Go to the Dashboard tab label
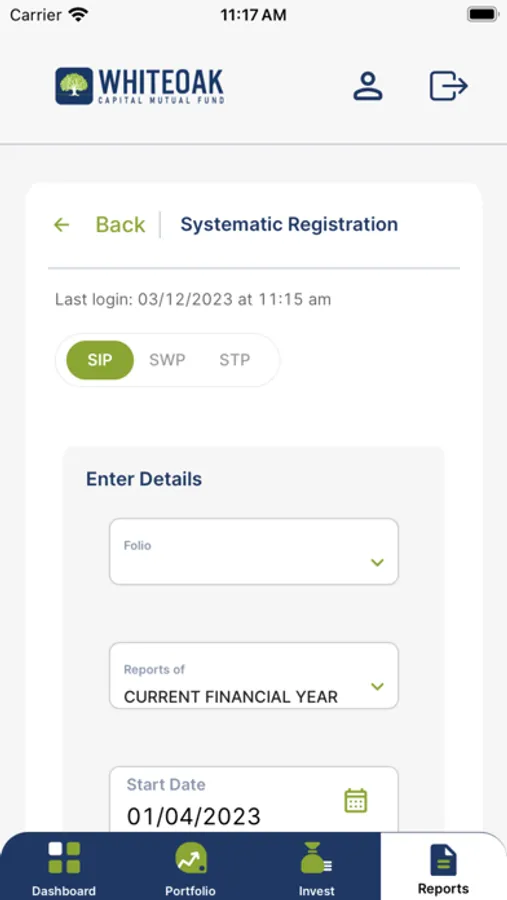The height and width of the screenshot is (900, 507). click(64, 891)
